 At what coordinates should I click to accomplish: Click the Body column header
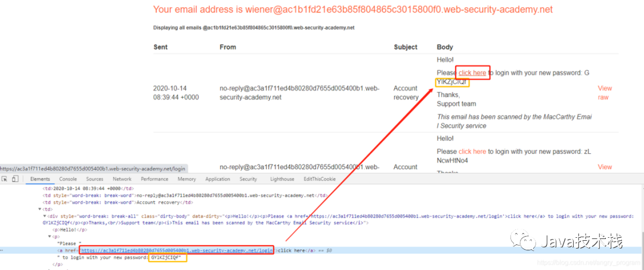click(x=445, y=47)
